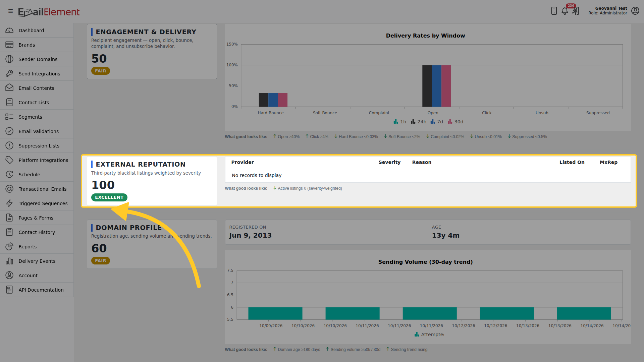Navigate to Pages & Forms
This screenshot has width=644, height=362.
pos(37,218)
